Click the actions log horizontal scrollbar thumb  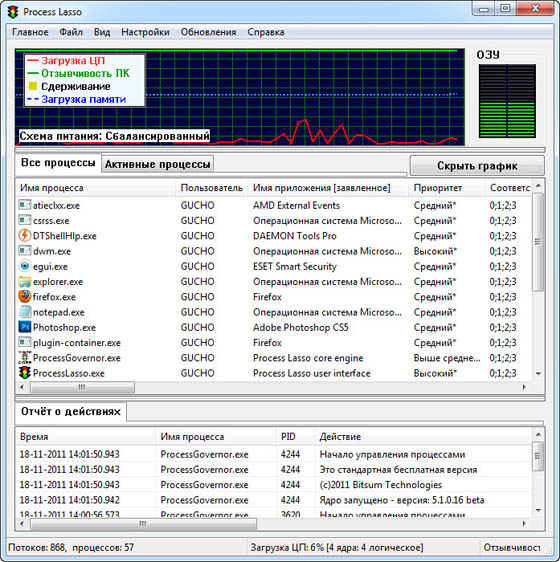143,524
